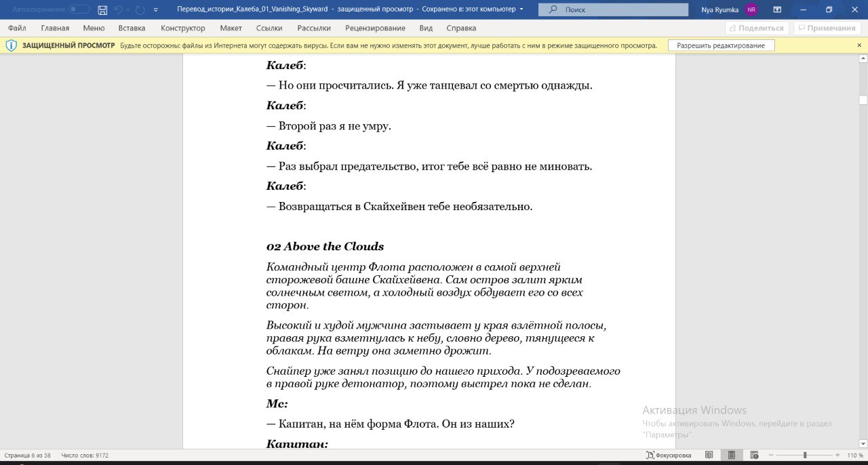Switch to the Главная ribbon tab

point(55,28)
